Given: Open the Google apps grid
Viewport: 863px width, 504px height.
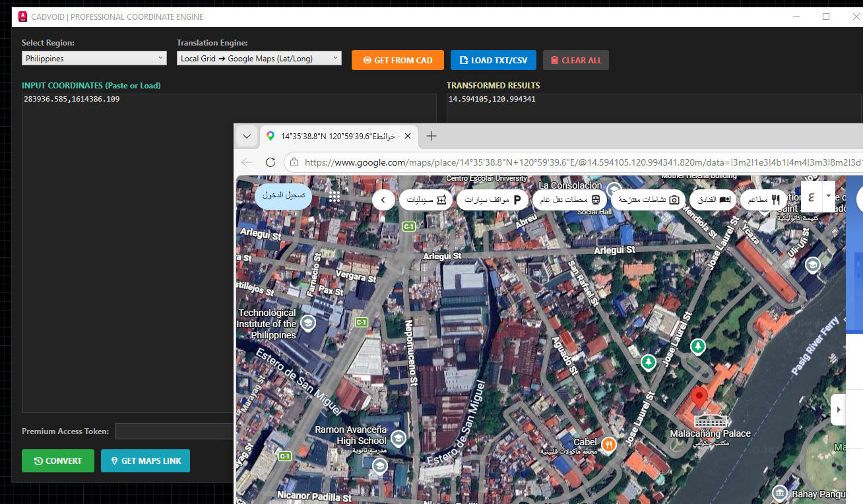Looking at the screenshot, I should [335, 197].
